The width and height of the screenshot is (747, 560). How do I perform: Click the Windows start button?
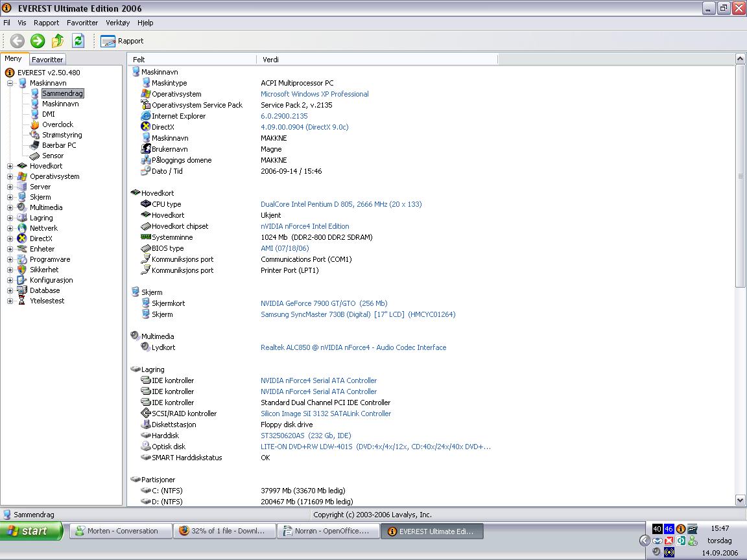[x=31, y=531]
